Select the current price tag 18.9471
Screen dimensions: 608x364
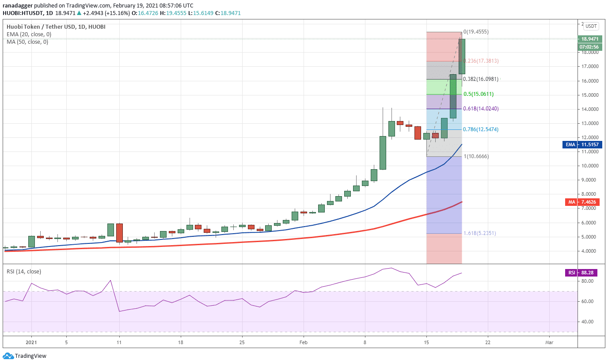point(590,39)
